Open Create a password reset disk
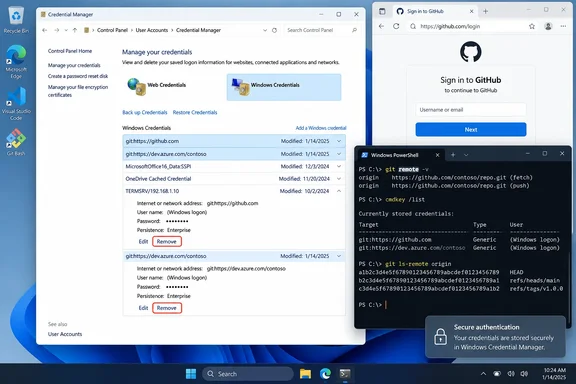The width and height of the screenshot is (576, 384). [x=78, y=76]
